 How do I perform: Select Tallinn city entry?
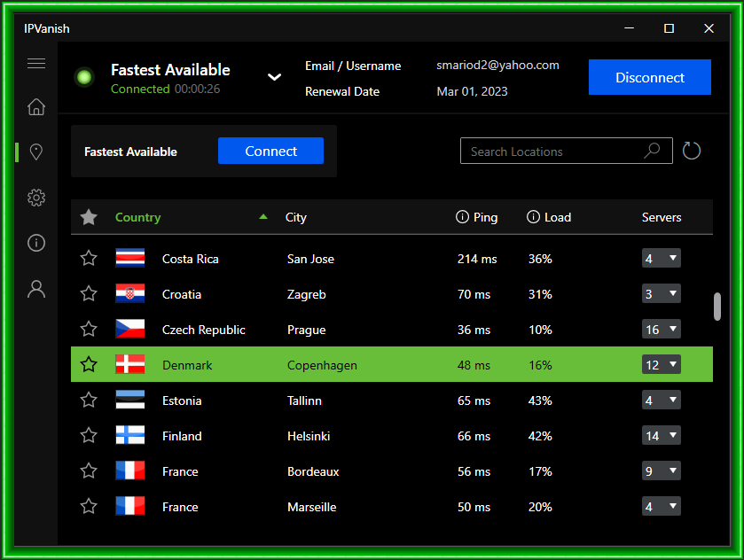coord(304,401)
